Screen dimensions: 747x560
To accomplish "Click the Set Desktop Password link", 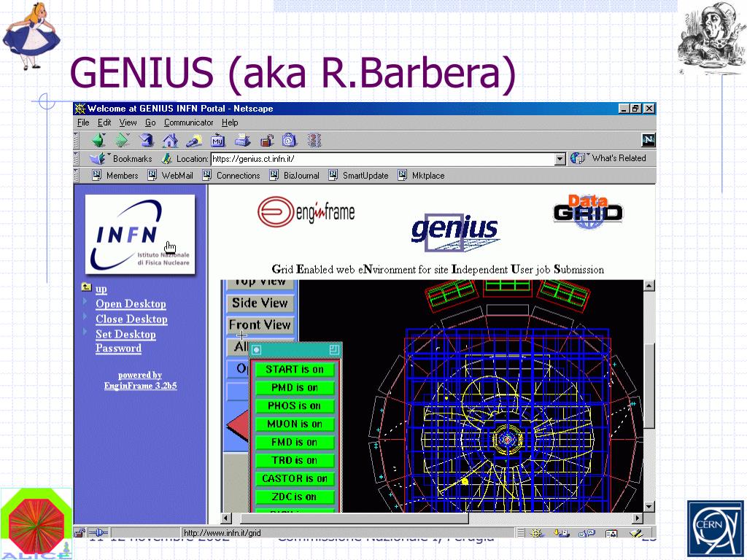I will (125, 341).
